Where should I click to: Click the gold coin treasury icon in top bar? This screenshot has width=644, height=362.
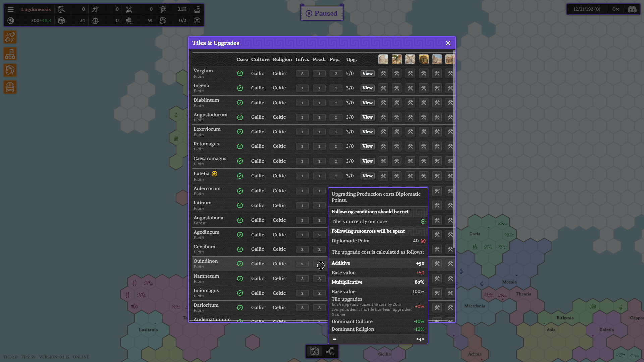(x=10, y=21)
